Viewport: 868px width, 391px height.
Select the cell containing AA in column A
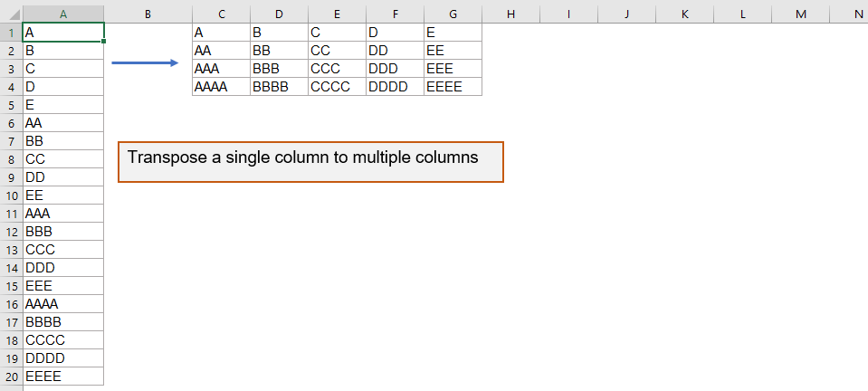click(x=62, y=123)
